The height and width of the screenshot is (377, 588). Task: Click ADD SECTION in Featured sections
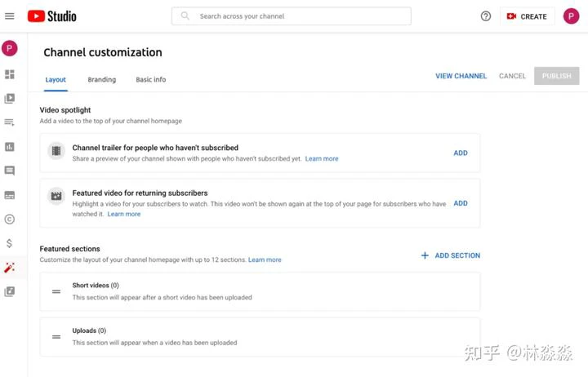click(450, 255)
